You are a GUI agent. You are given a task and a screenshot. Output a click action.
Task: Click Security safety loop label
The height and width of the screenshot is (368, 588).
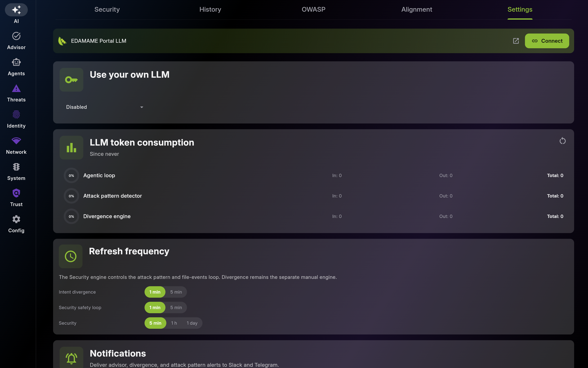click(80, 308)
